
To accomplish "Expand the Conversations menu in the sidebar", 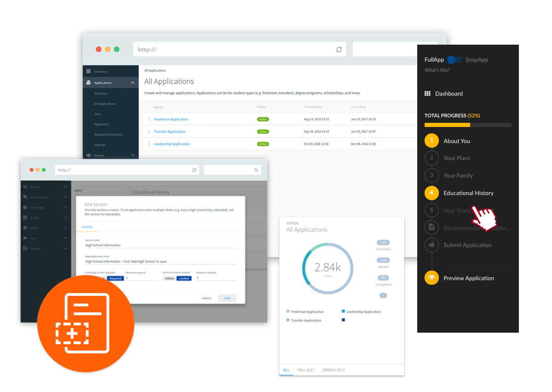I will (x=66, y=197).
